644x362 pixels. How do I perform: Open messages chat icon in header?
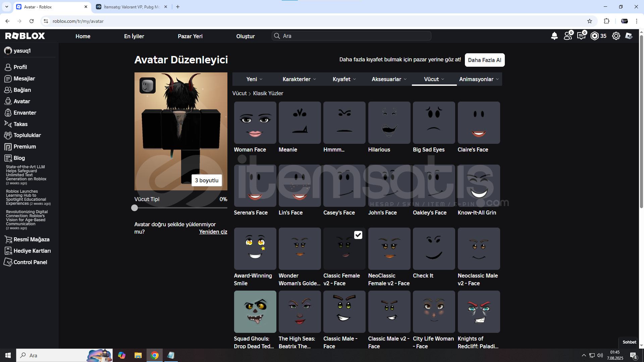coord(582,36)
